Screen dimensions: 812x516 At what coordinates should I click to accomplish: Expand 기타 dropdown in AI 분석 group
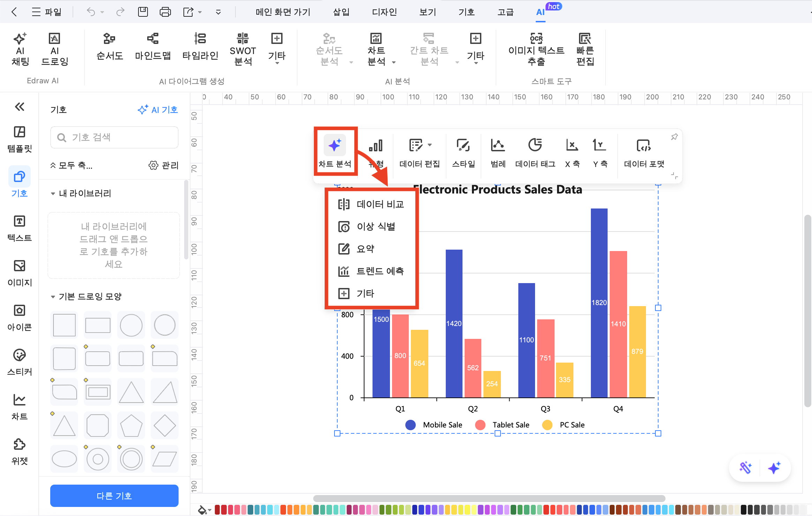pyautogui.click(x=476, y=63)
